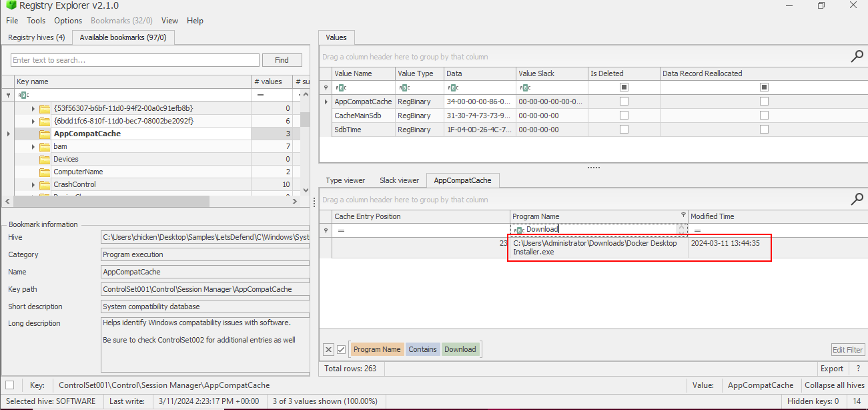868x410 pixels.
Task: Switch to the Slack viewer tab
Action: click(x=399, y=180)
